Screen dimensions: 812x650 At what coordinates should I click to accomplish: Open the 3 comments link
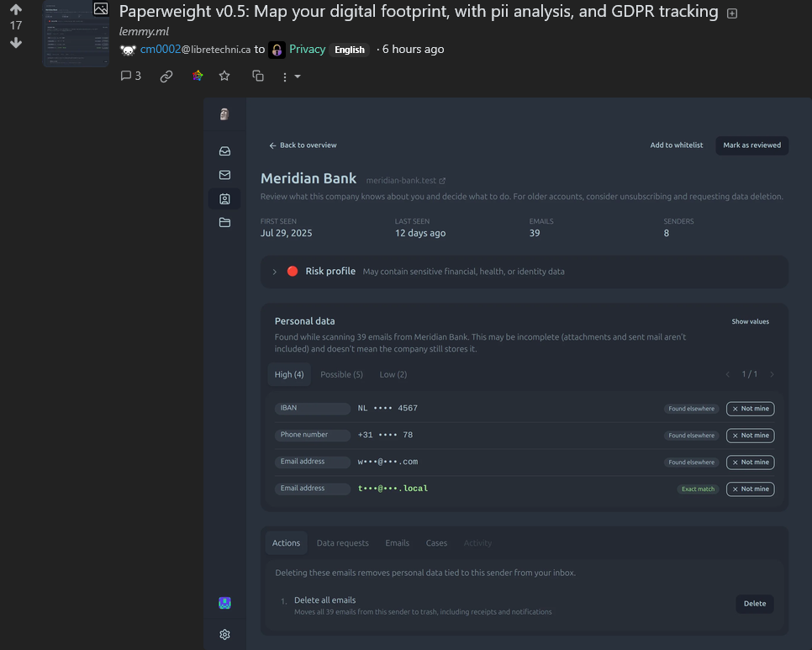(x=130, y=77)
